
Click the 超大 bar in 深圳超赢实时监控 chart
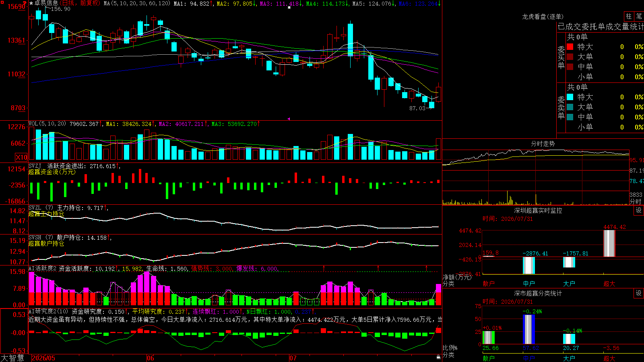609,243
